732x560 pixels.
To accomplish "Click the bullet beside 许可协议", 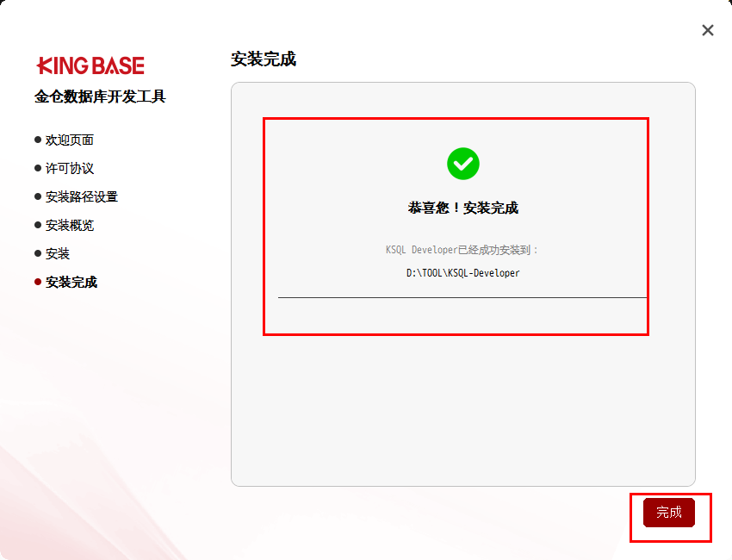I will click(38, 168).
